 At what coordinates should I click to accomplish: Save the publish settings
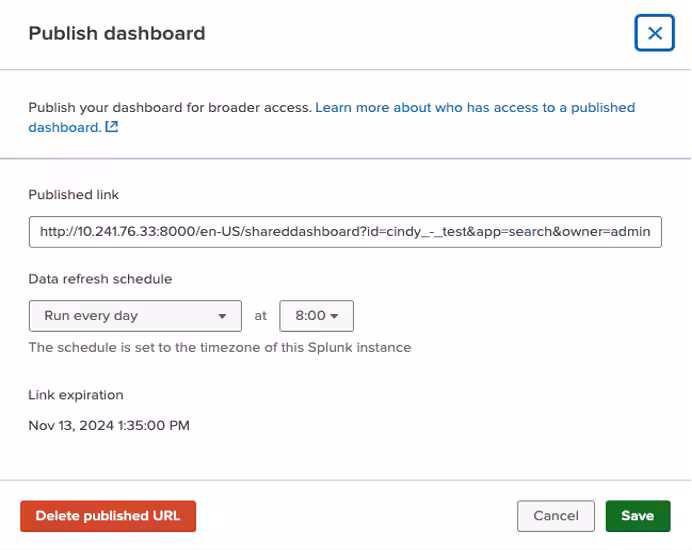637,516
